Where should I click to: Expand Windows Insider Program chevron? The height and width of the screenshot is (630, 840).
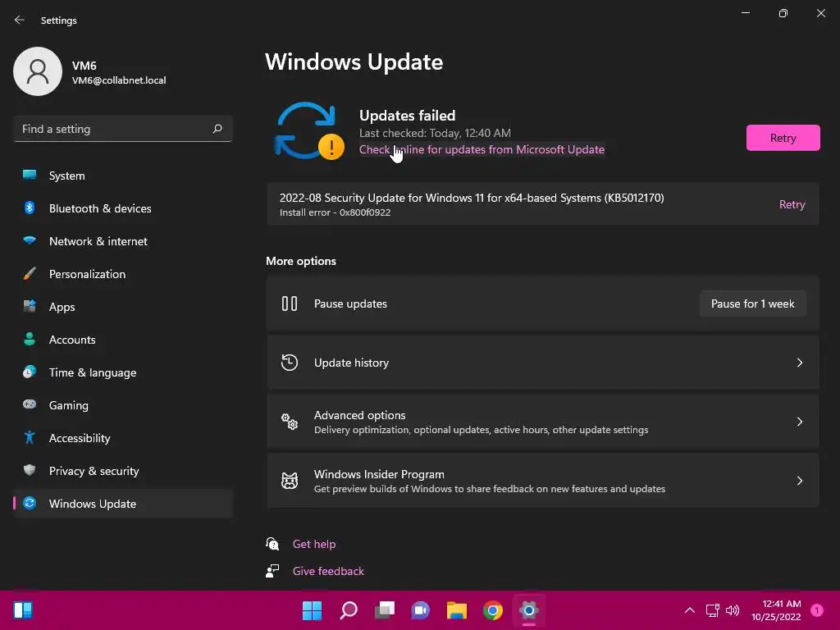pos(799,481)
